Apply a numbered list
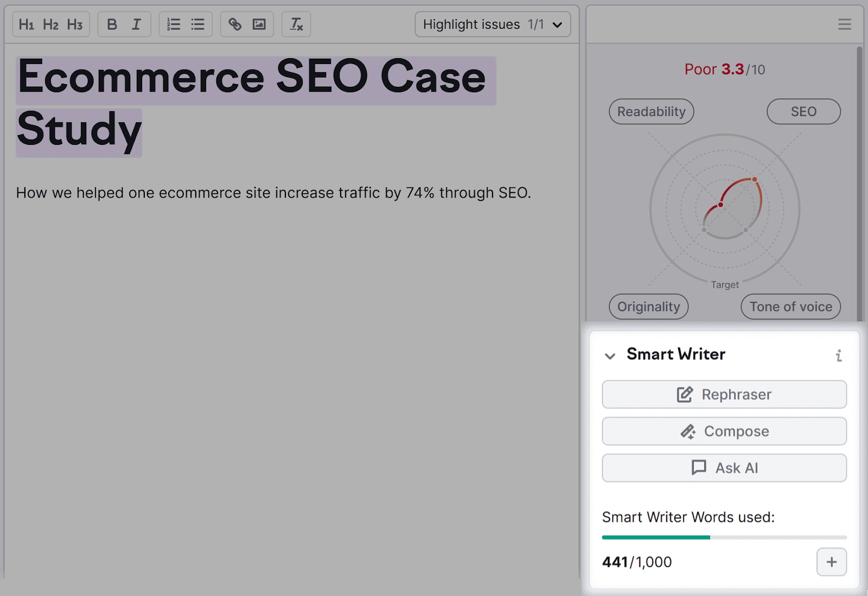Viewport: 868px width, 596px height. point(173,24)
